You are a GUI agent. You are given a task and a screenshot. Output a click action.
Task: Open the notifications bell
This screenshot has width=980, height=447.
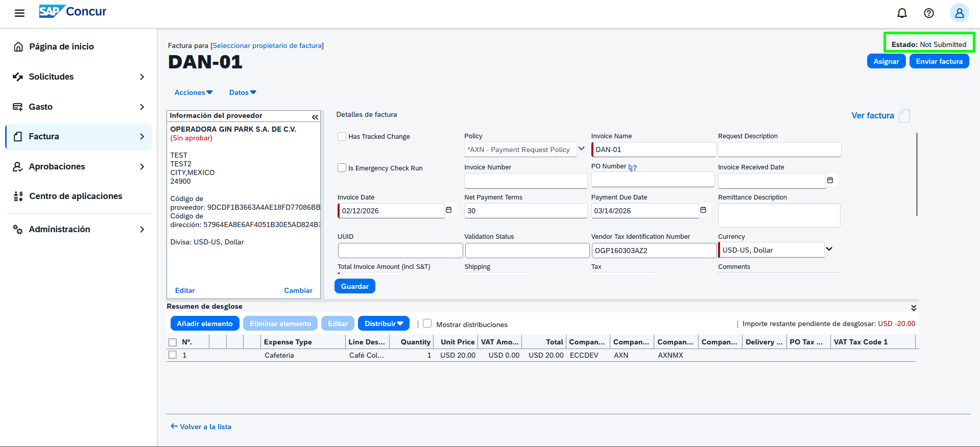[902, 13]
